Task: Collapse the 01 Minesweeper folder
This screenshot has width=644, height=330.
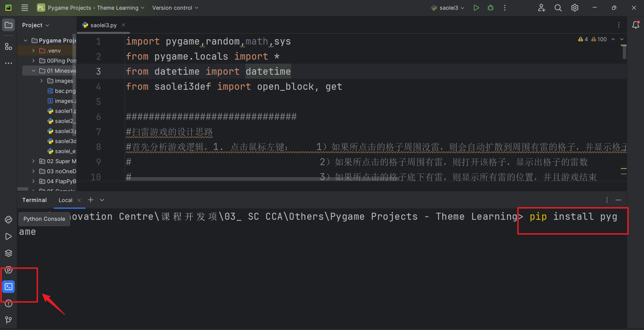Action: [x=34, y=71]
